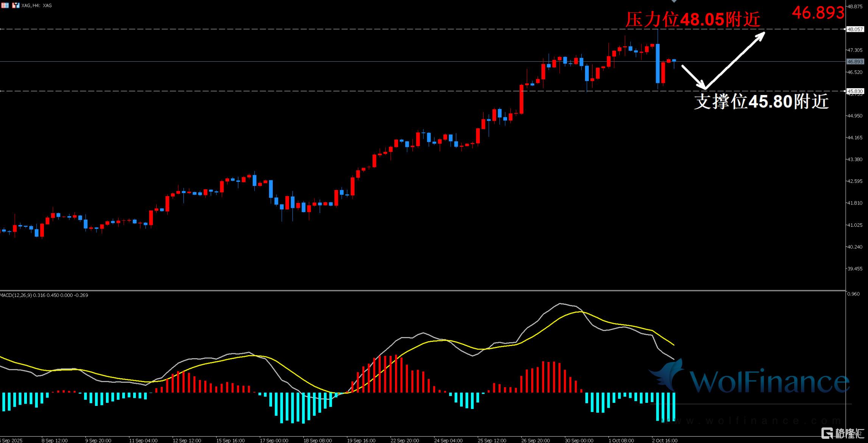Click the current price 46.893 axis label
Screen dimensions: 868x443
pos(855,62)
